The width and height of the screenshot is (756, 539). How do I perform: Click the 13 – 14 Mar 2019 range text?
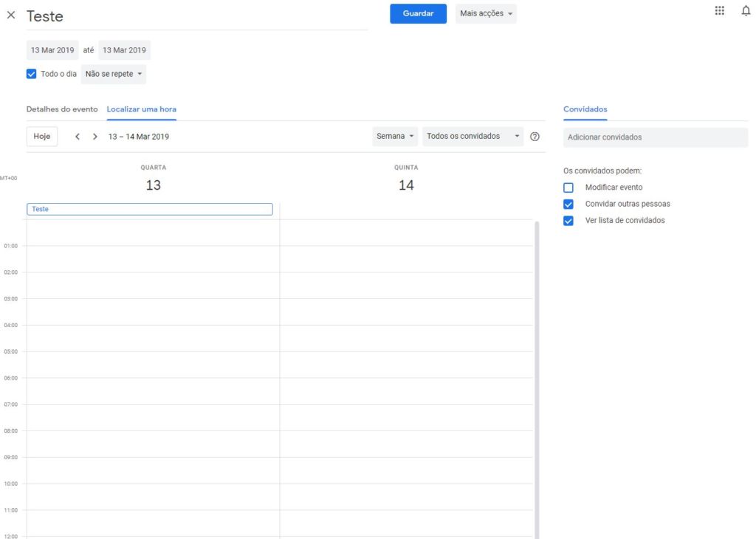point(138,137)
